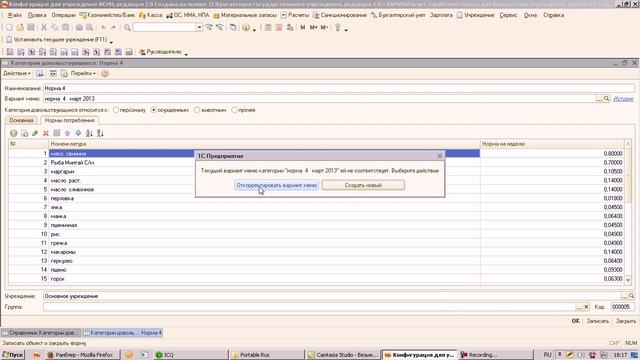Click the Код field '000005'

tap(622, 307)
